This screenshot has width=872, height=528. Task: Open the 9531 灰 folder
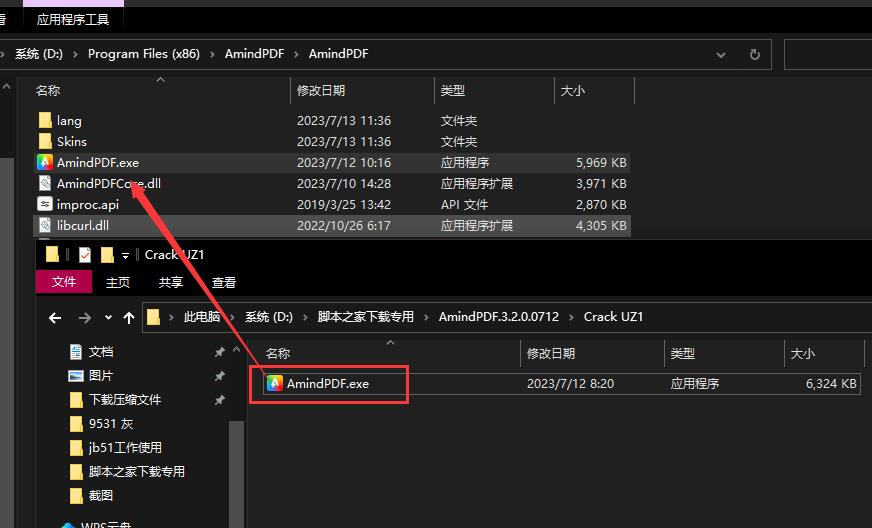(111, 423)
